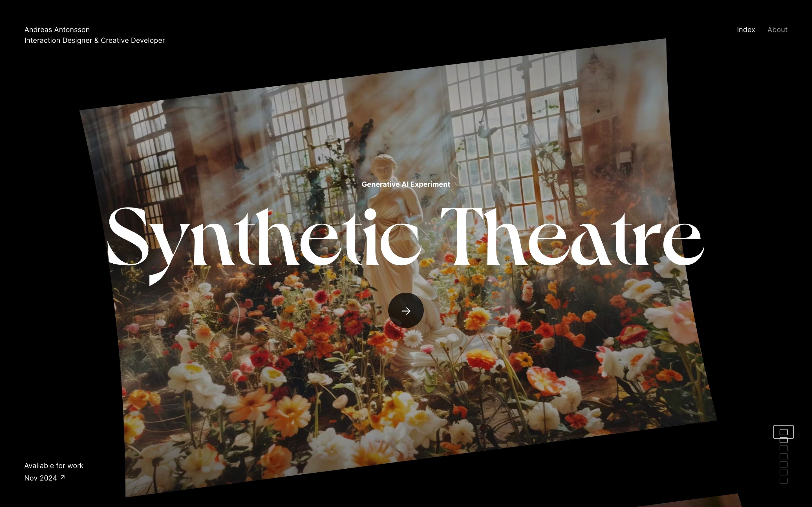Jump to the sixth slide indicator box
The height and width of the screenshot is (507, 812).
[783, 472]
